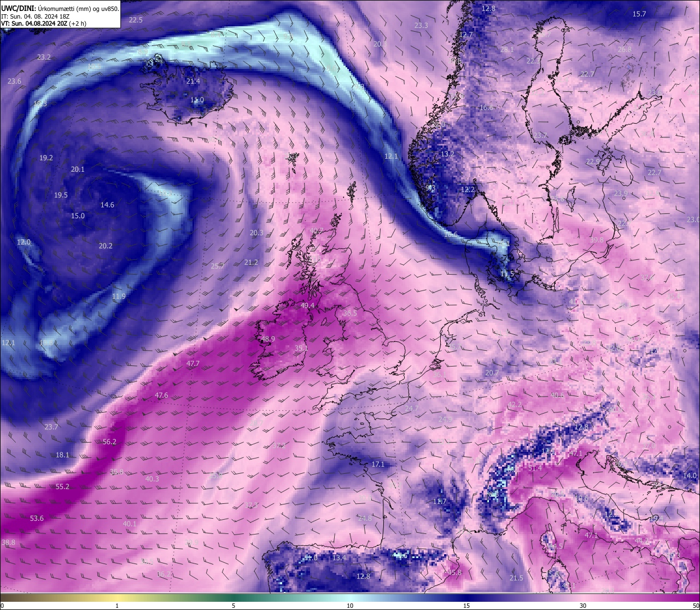Click the 55.2 value label
700x610 pixels.
coord(62,486)
